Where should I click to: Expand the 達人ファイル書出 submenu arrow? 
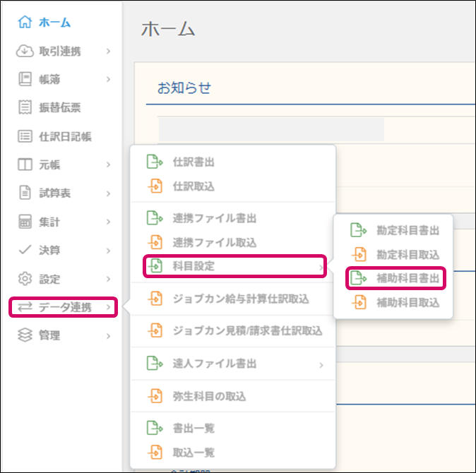click(x=321, y=364)
